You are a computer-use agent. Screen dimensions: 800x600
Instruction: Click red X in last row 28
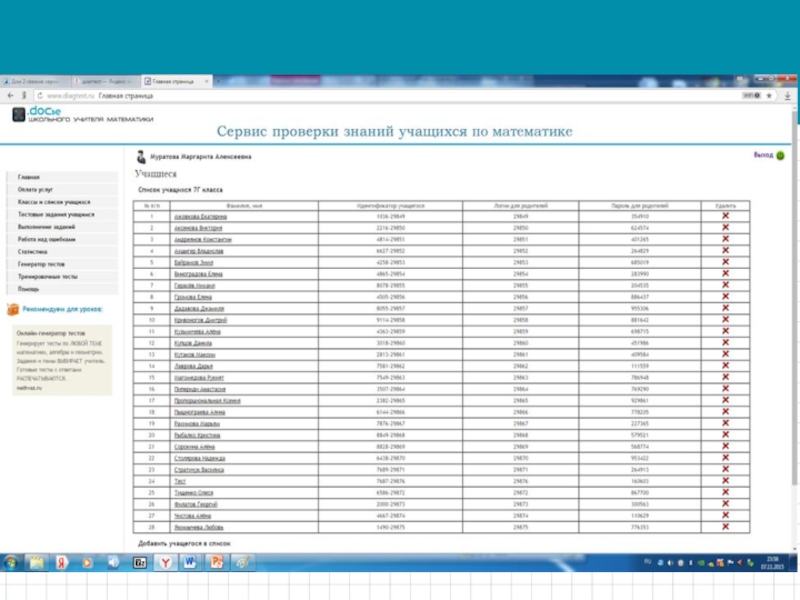725,527
